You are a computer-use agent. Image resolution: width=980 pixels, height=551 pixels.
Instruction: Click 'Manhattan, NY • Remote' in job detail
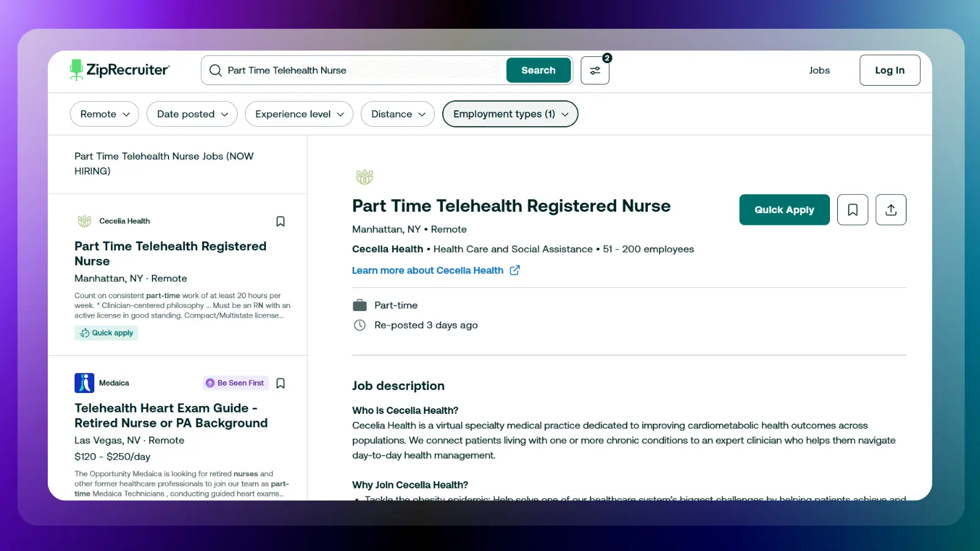(x=409, y=229)
